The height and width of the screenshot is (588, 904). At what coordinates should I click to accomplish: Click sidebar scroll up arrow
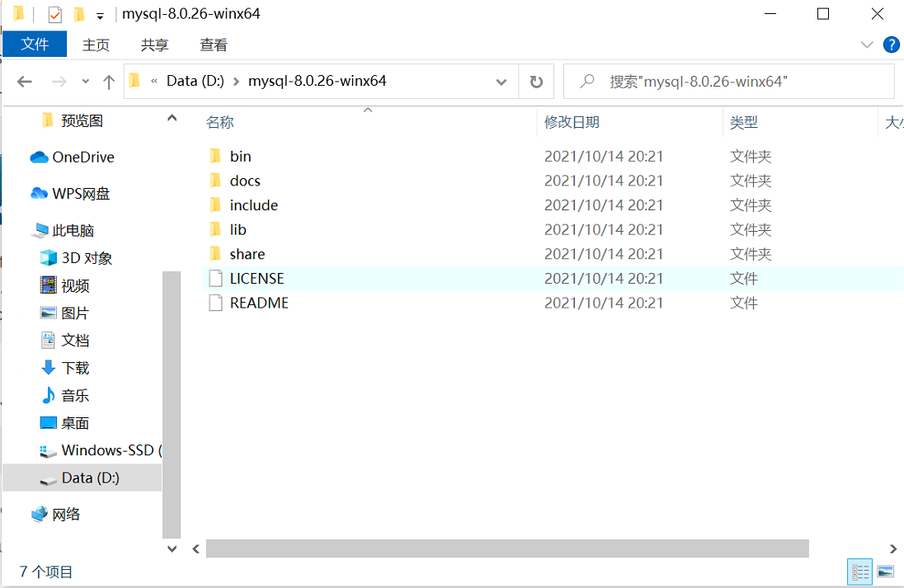172,118
